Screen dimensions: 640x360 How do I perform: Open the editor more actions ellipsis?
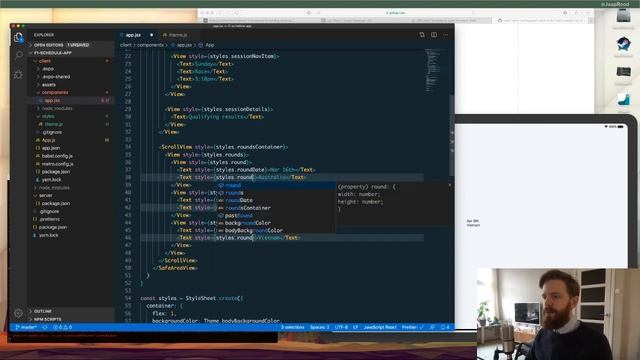[446, 35]
